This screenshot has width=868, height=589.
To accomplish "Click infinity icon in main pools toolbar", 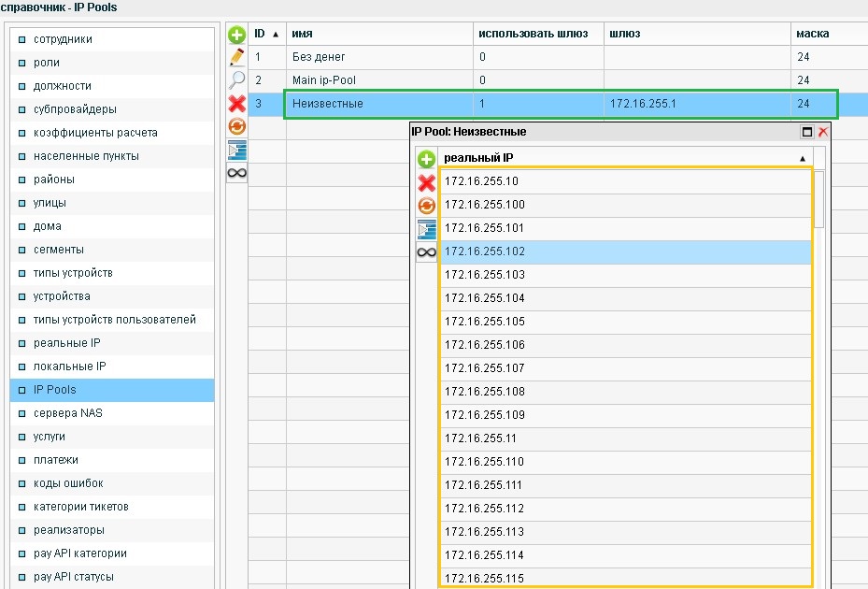I will tap(237, 172).
